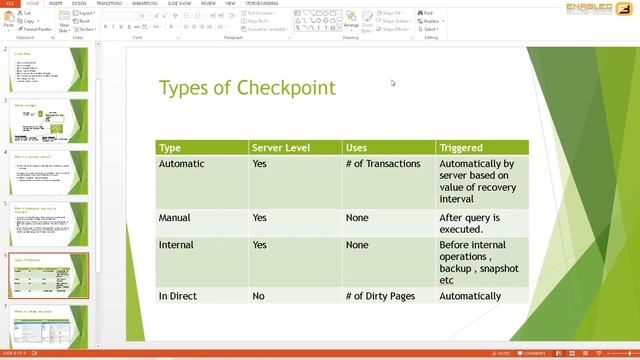
Task: Activate the Format Painter tool
Action: click(x=35, y=29)
